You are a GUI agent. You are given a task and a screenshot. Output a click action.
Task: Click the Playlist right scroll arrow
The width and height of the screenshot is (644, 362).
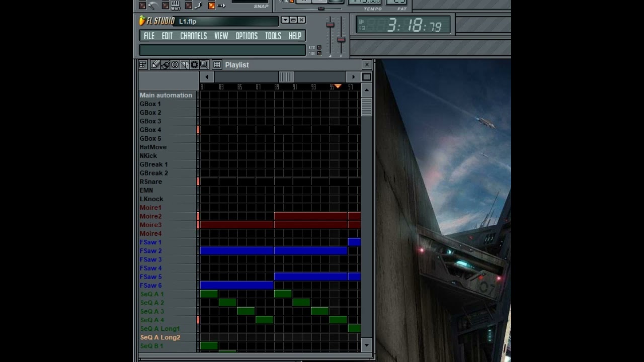(x=354, y=77)
